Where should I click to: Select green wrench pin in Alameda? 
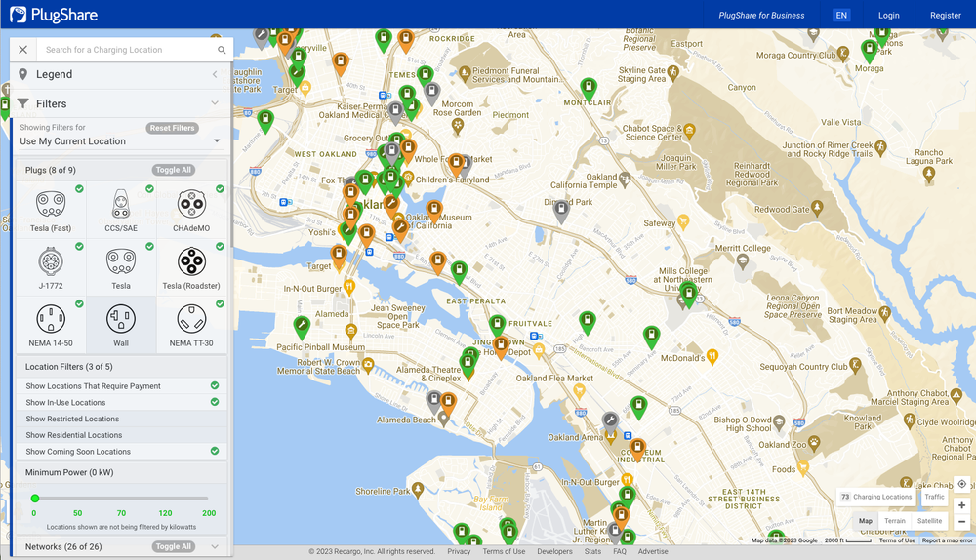(x=302, y=327)
